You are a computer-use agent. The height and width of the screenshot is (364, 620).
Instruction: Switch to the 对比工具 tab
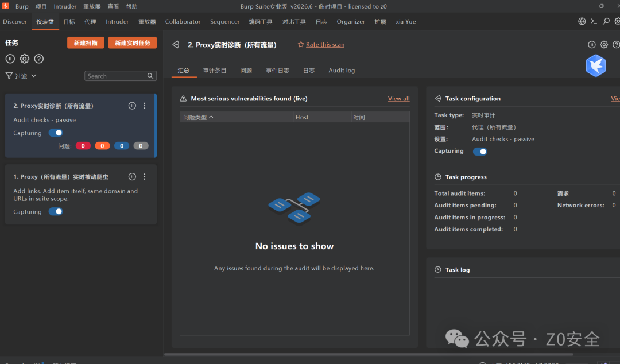coord(294,21)
